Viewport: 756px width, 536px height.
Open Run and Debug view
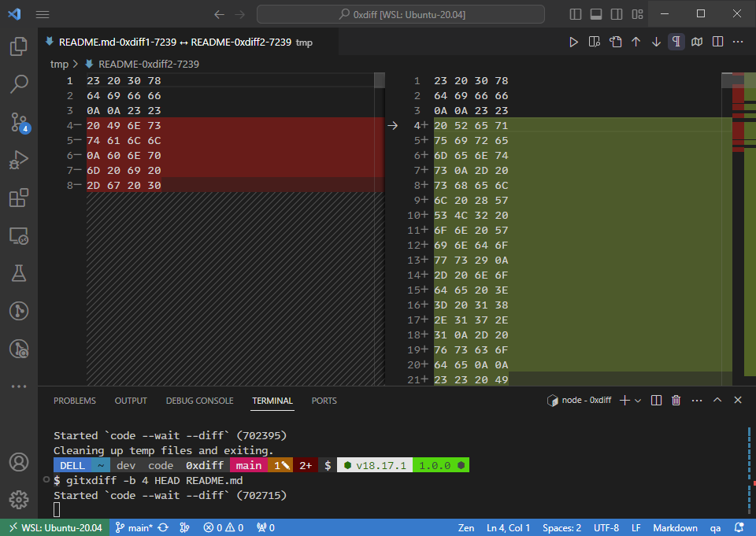19,160
